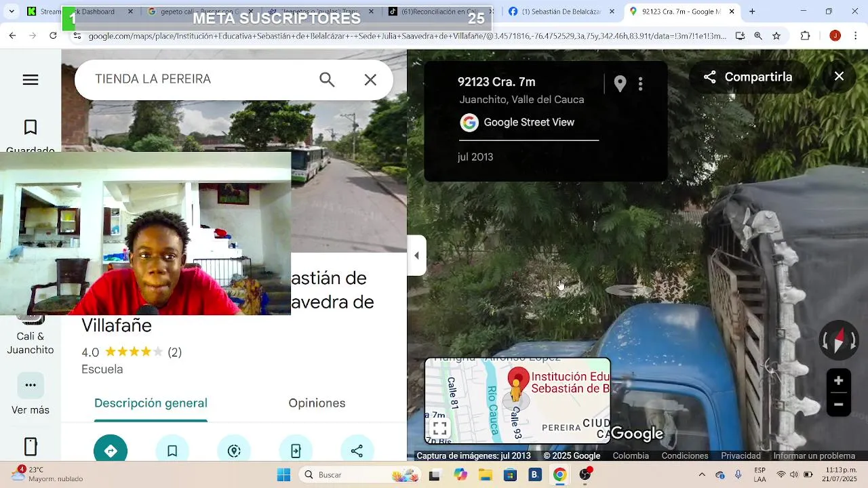Viewport: 868px width, 488px height.
Task: Bookmark this page with the star icon
Action: point(776,36)
